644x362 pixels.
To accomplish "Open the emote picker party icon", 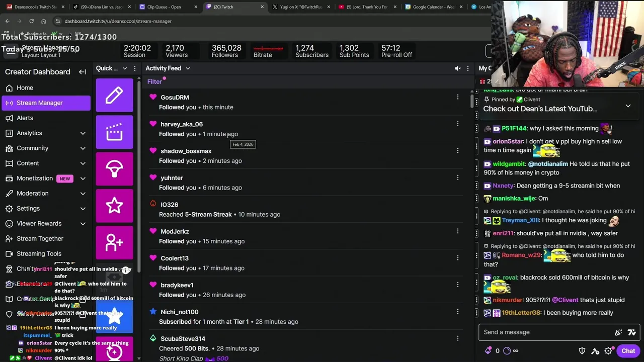I will [618, 332].
